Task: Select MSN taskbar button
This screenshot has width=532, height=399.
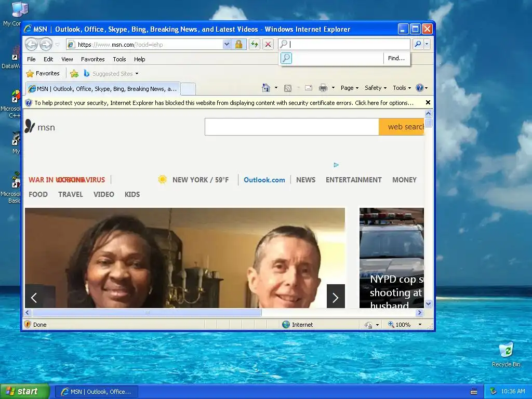Action: [x=96, y=392]
